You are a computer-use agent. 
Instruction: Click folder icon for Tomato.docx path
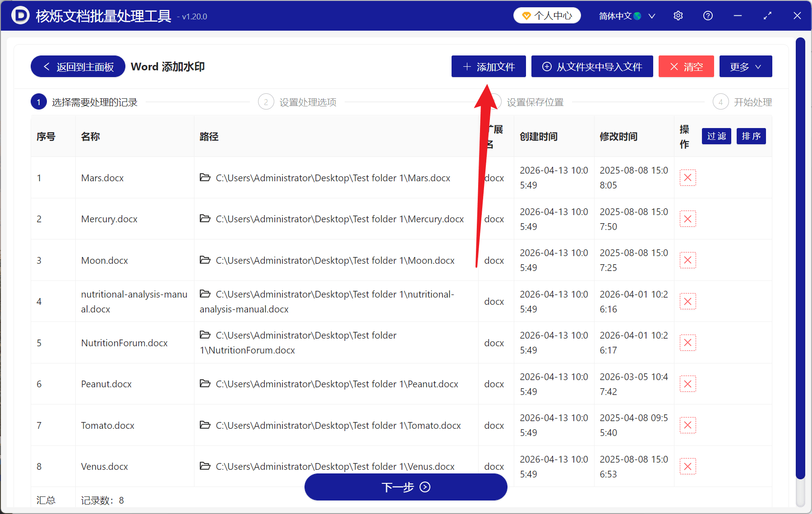205,425
